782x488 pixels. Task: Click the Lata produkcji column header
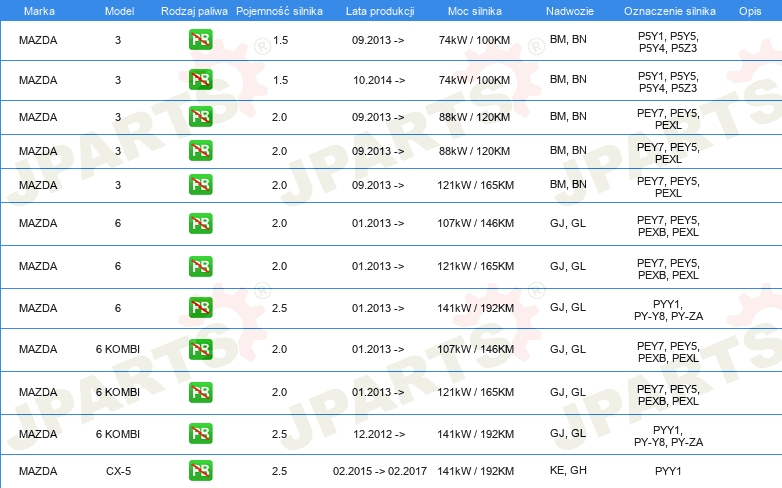(380, 11)
